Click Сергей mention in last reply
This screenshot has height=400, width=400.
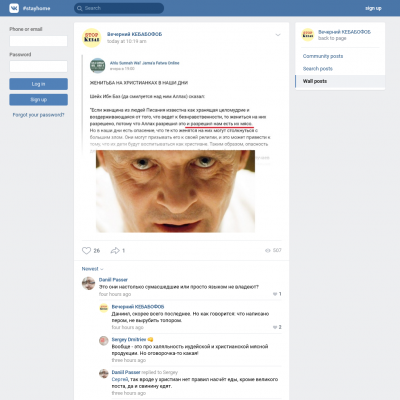click(120, 379)
